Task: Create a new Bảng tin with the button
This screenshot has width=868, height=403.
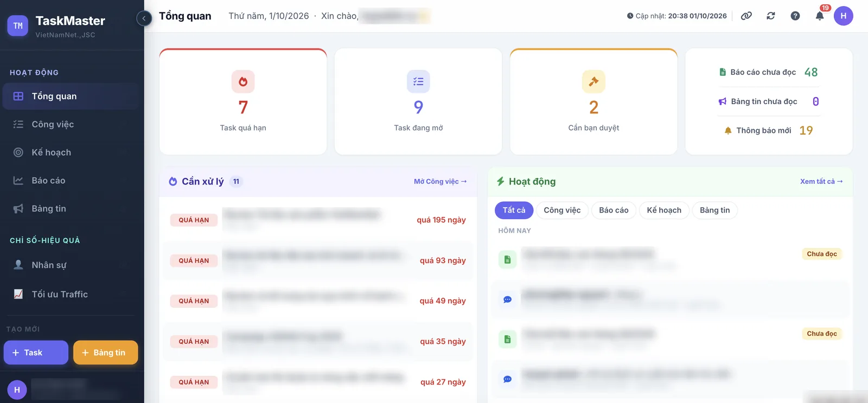Action: click(106, 353)
